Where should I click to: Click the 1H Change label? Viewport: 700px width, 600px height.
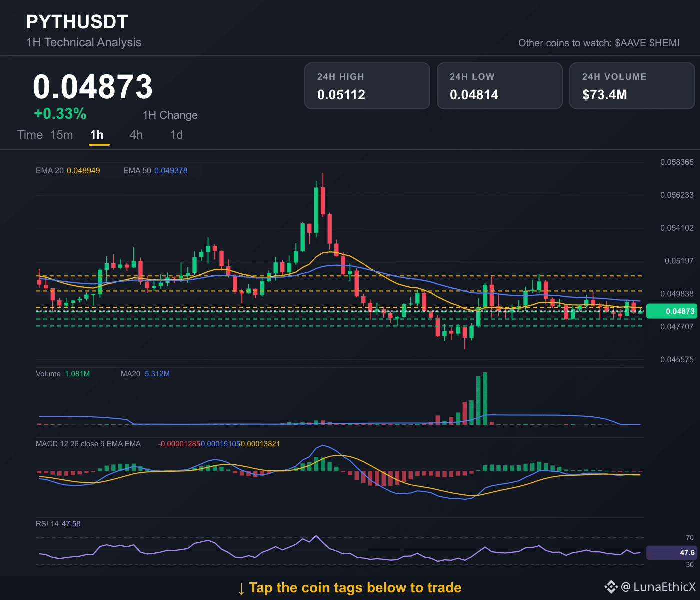tap(170, 115)
